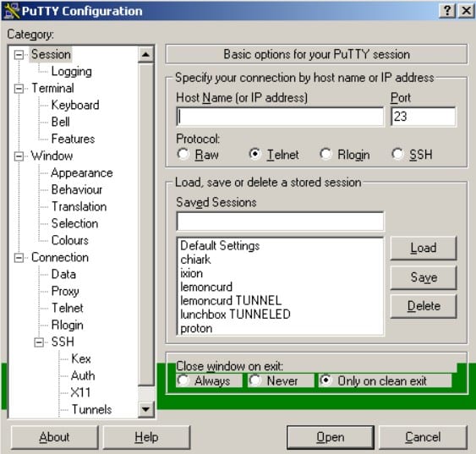
Task: Open the Rlogin item in the category tree
Action: 68,325
